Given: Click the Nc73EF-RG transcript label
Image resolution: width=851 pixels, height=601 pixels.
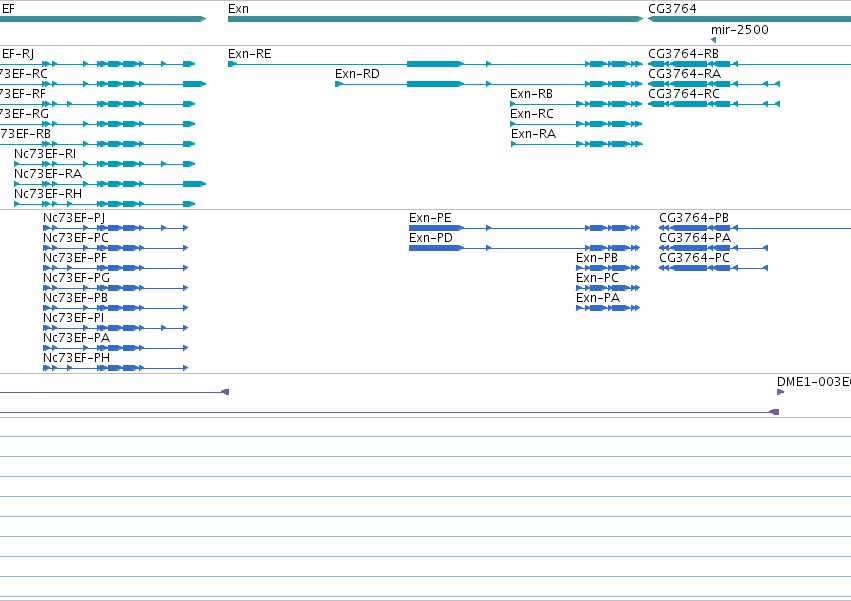Looking at the screenshot, I should [x=24, y=114].
